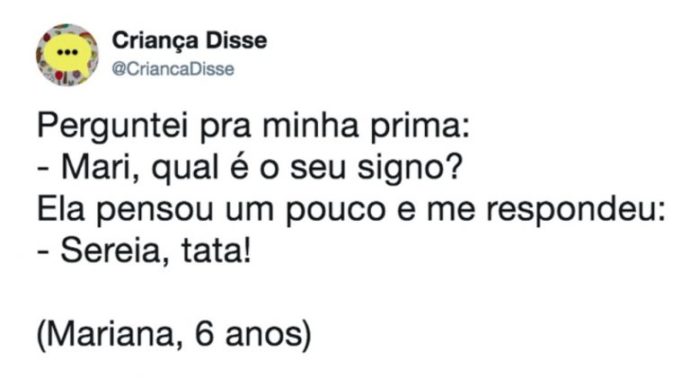Click the word 'Mariana,' in the attribution

point(110,336)
